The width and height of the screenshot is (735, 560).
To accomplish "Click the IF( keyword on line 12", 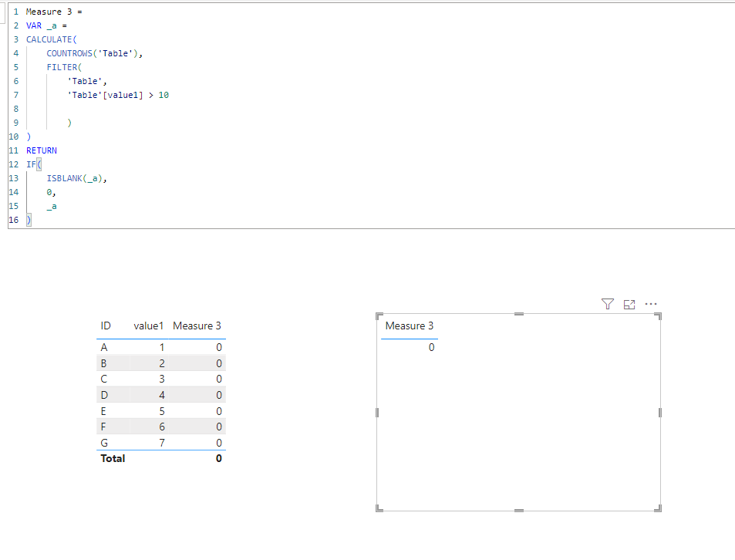I will 33,164.
